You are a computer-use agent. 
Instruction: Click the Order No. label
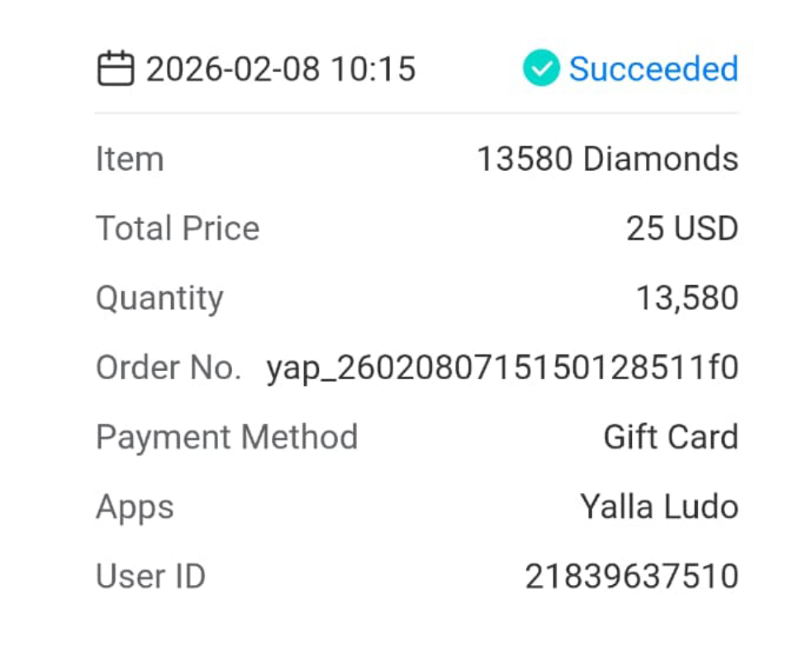[169, 368]
